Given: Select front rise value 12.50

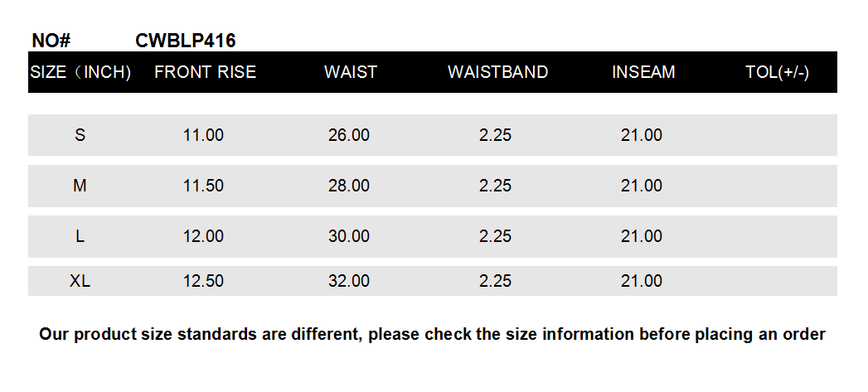Looking at the screenshot, I should coord(203,281).
